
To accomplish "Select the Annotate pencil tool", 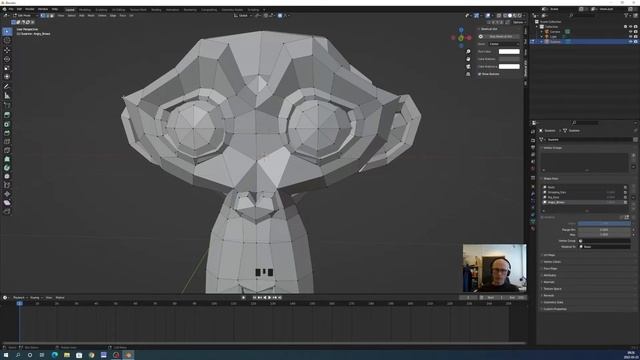I will [x=7, y=87].
